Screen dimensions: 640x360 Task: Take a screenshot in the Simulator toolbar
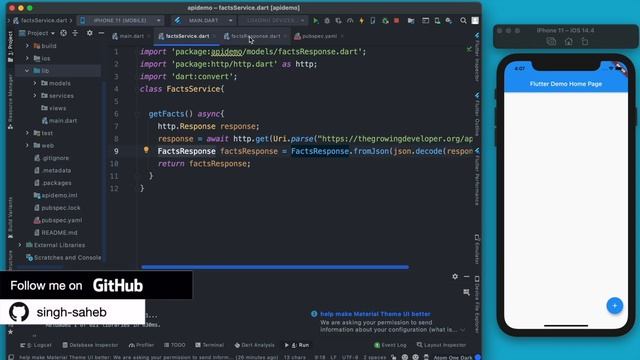pos(551,42)
